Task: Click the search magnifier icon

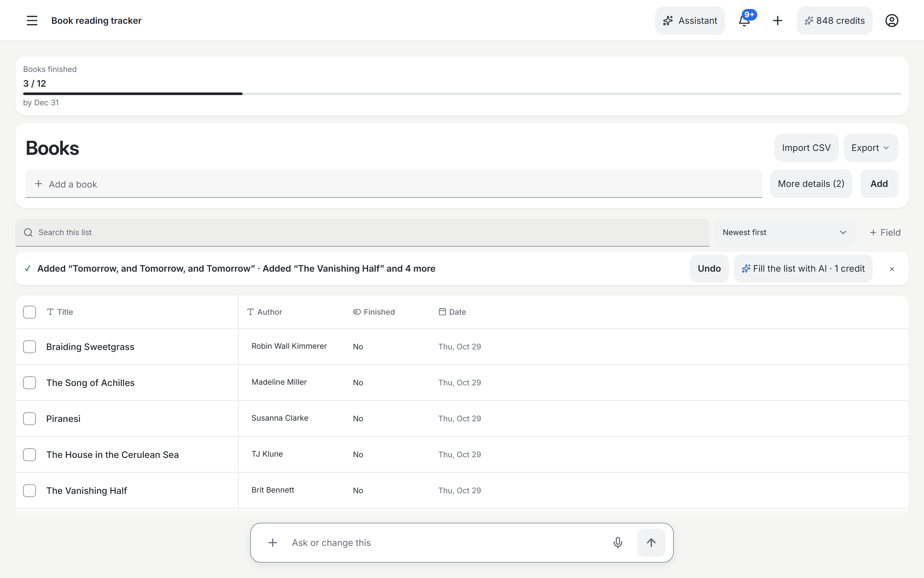Action: pos(28,232)
